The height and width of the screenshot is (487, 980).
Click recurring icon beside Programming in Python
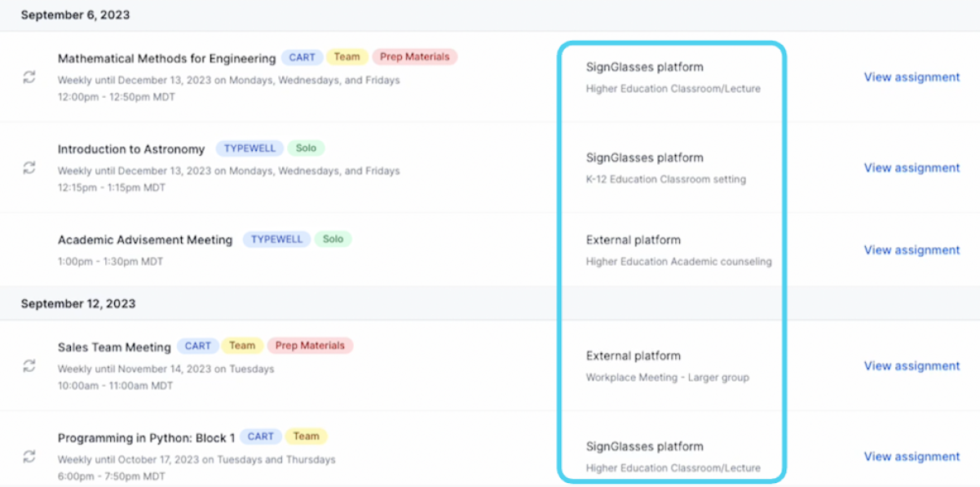[x=29, y=456]
